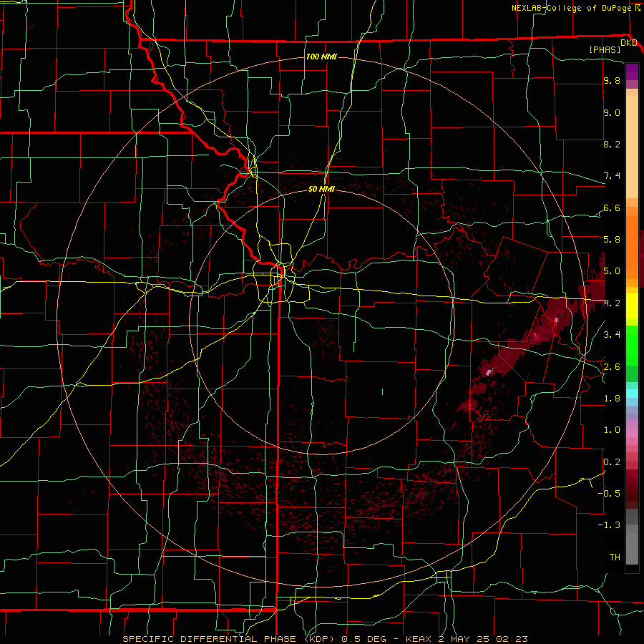This screenshot has height=644, width=644.
Task: Click the light peach segment of color bar
Action: pos(632,148)
